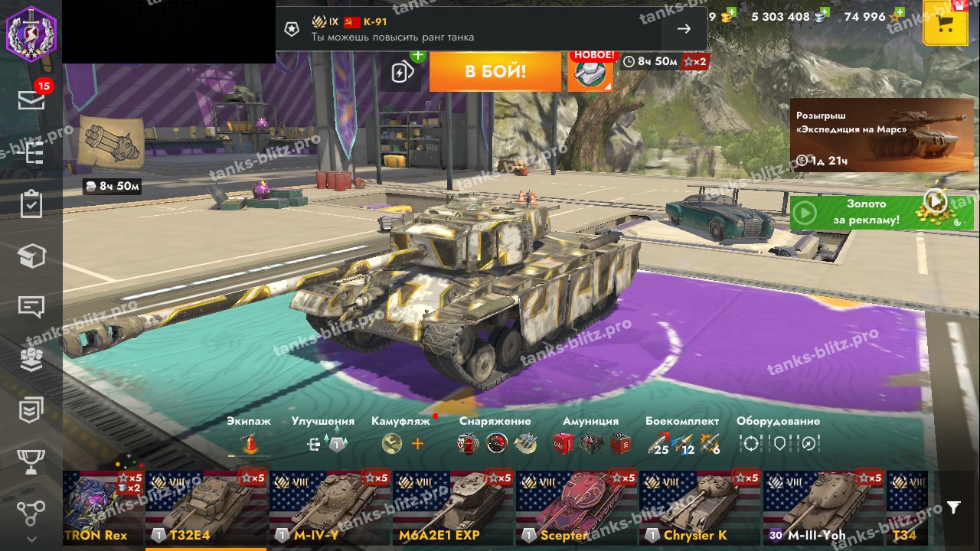This screenshot has width=980, height=551.
Task: Click Золото за рекламу! ad banner
Action: (x=871, y=212)
